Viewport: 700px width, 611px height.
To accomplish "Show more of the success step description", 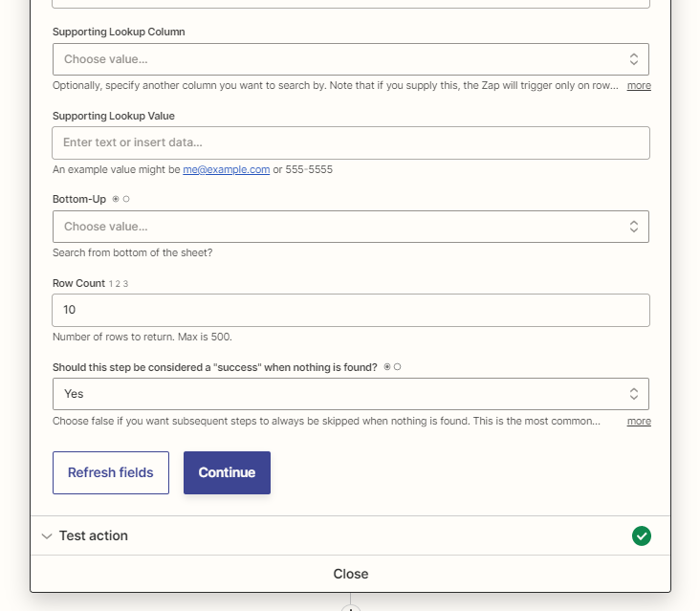I will point(639,421).
